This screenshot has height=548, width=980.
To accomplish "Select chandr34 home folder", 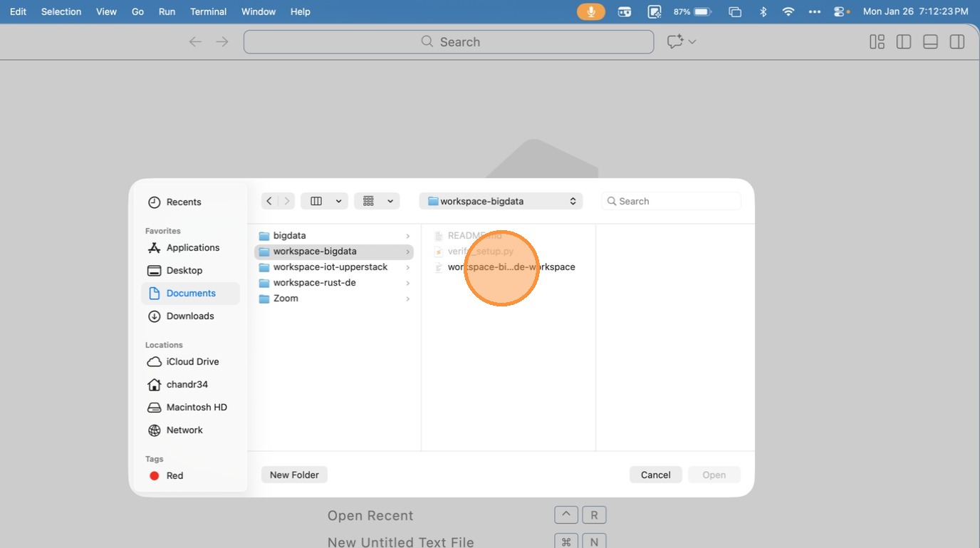I will (191, 385).
